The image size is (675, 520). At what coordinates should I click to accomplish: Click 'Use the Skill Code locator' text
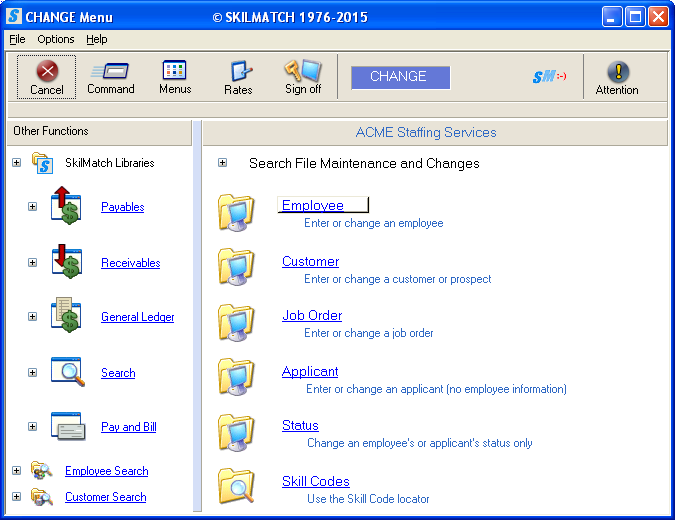point(368,499)
